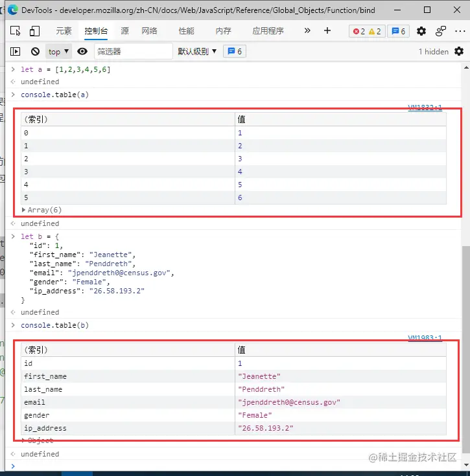Click the 6 issues button in console toolbar

[235, 51]
